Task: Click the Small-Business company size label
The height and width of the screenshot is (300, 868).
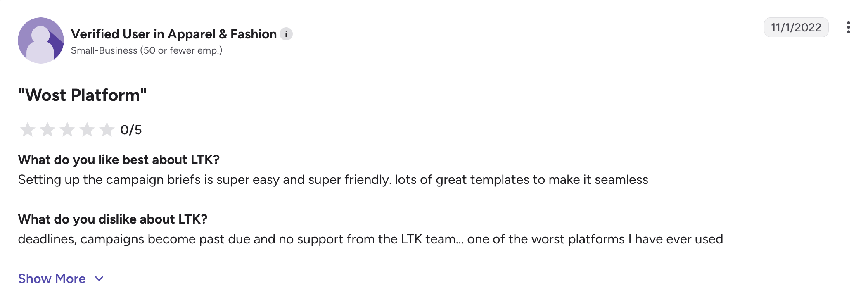Action: pos(104,50)
